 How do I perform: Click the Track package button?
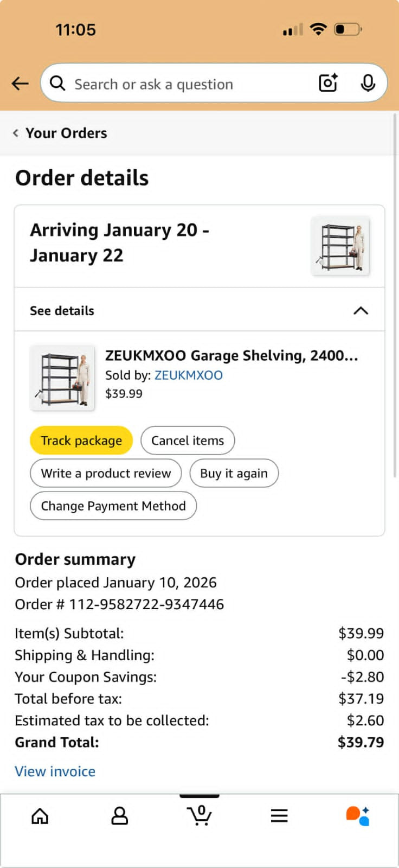pos(81,441)
